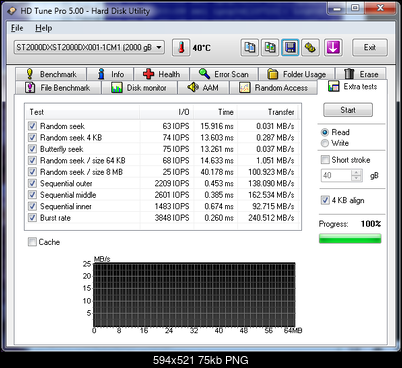Uncheck the Sequential inner checkbox
Viewport: 402px width, 368px height.
32,206
